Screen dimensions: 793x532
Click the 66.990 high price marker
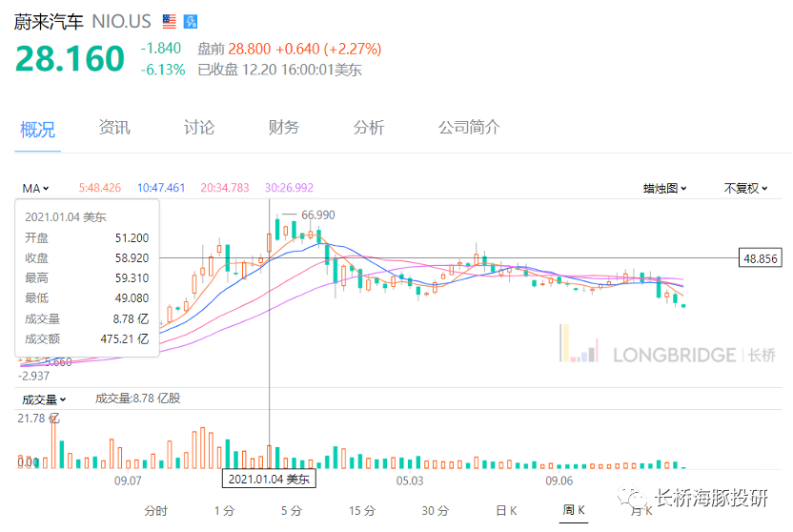[318, 215]
